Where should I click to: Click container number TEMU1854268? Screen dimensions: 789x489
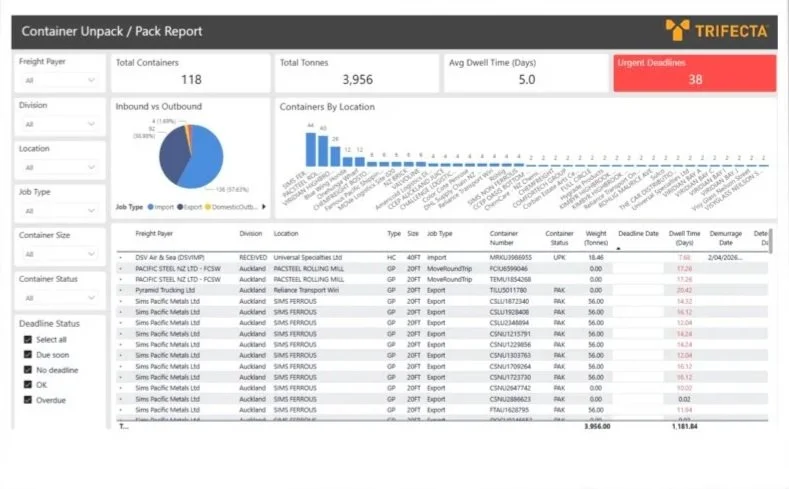pos(510,279)
